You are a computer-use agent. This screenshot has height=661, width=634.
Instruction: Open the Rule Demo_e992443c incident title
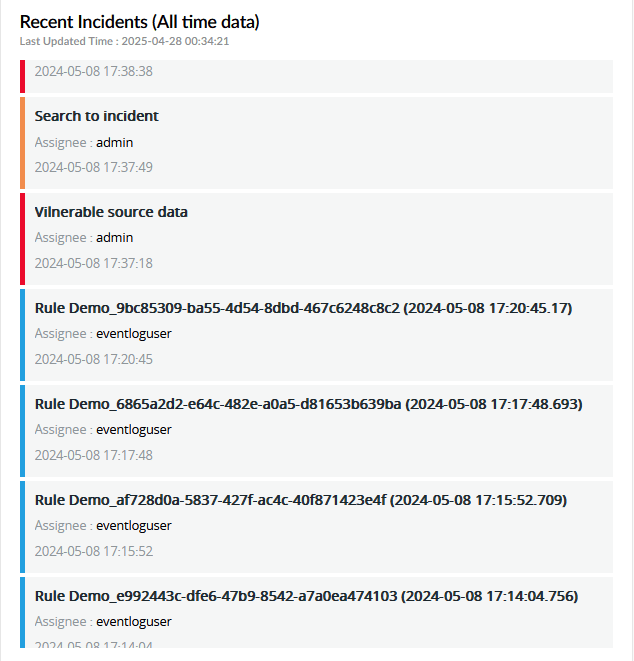click(306, 596)
